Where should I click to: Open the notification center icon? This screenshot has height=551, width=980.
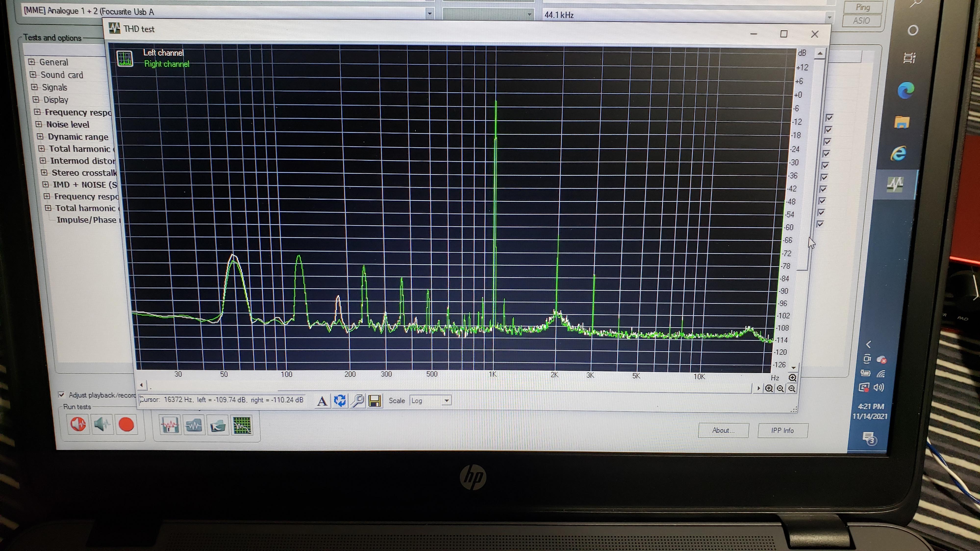[869, 438]
